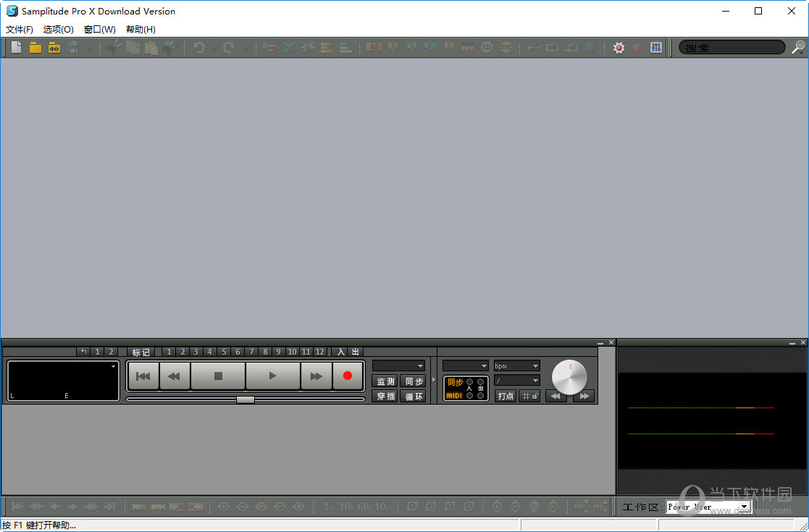Screen dimensions: 809x532
Task: Click the transport fast-forward button
Action: coord(316,376)
